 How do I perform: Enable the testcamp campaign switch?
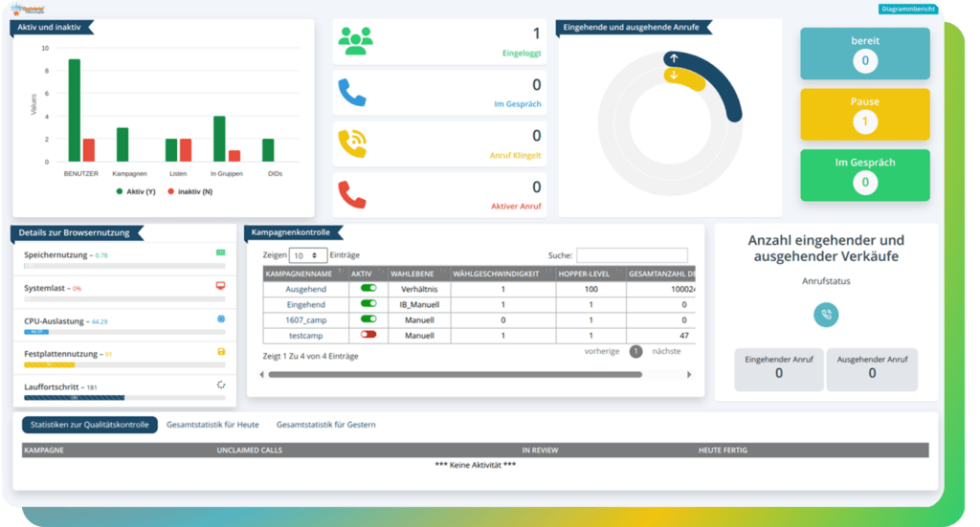(368, 335)
